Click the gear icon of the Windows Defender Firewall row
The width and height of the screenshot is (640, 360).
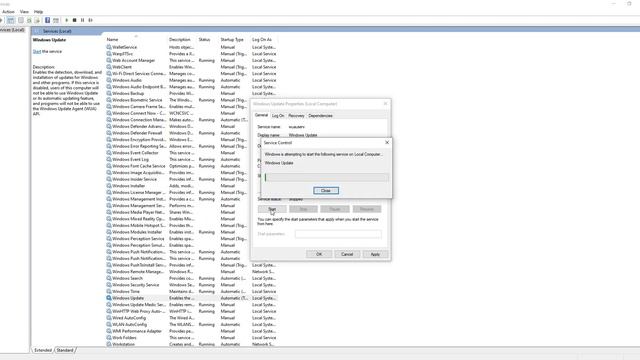tap(109, 133)
